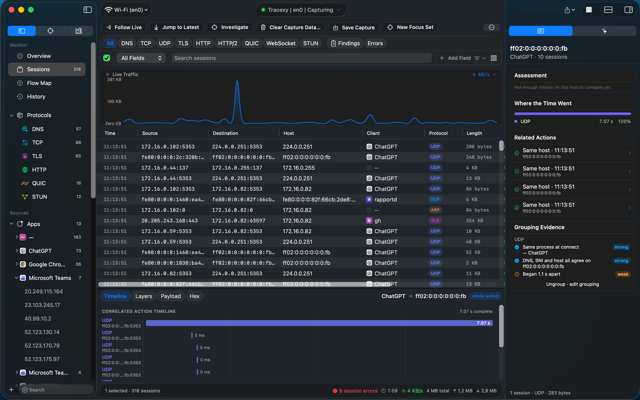The image size is (640, 400).
Task: Open the Wi-Fi (en0) interface dropdown
Action: pos(126,10)
